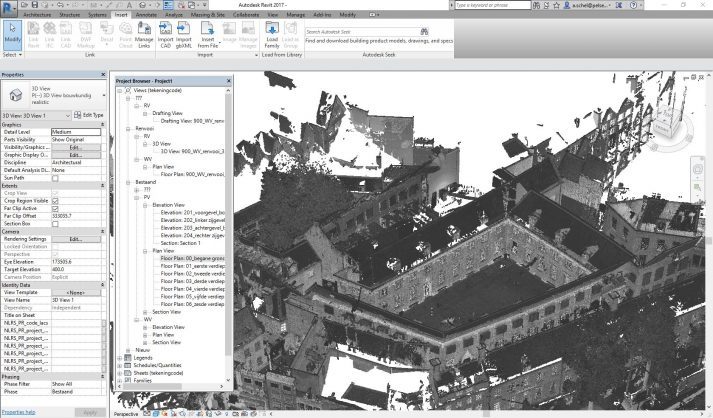The height and width of the screenshot is (418, 713).
Task: Select Floor Plan: 00_begane grond in browser
Action: pos(192,258)
